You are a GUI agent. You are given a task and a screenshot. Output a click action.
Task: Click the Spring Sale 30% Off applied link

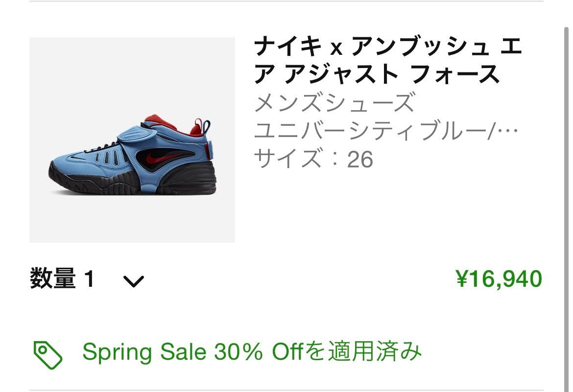tap(252, 351)
